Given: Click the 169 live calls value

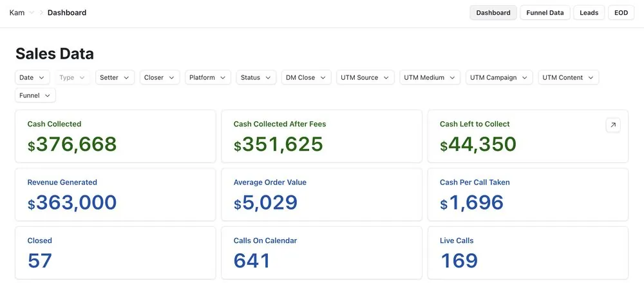Looking at the screenshot, I should point(459,261).
